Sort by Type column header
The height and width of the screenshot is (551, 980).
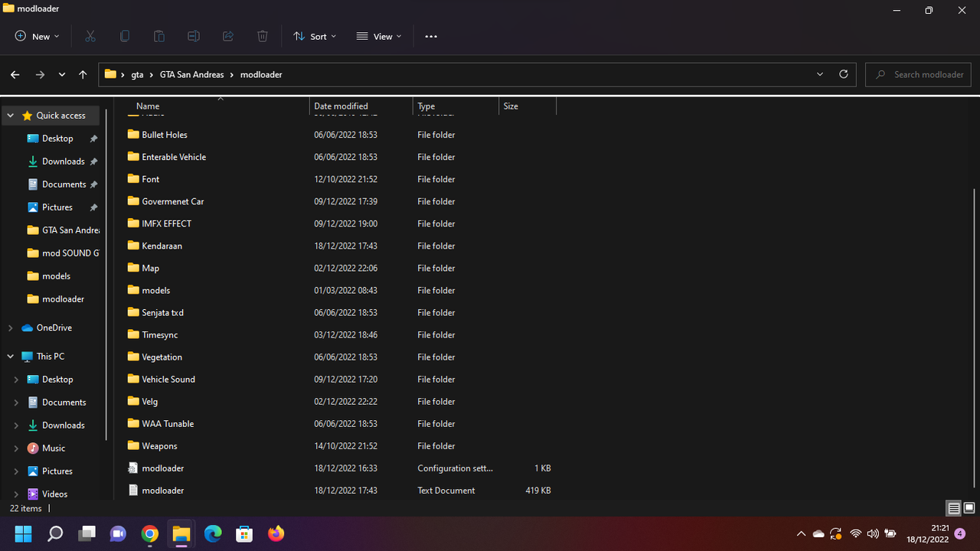point(456,106)
